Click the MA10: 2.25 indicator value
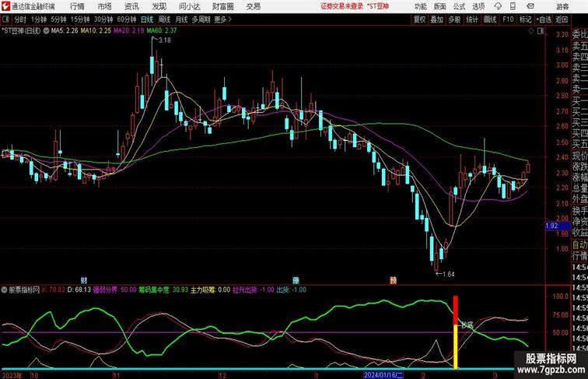The height and width of the screenshot is (379, 588). point(96,31)
